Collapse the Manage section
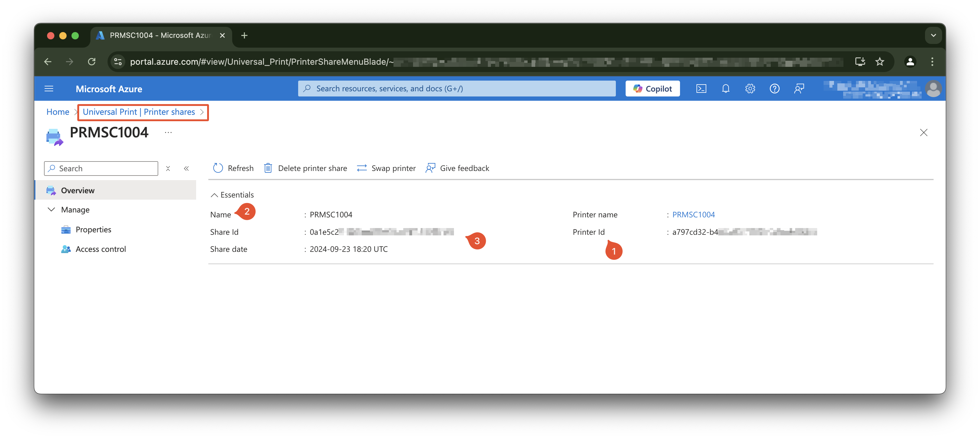The width and height of the screenshot is (980, 439). 51,209
